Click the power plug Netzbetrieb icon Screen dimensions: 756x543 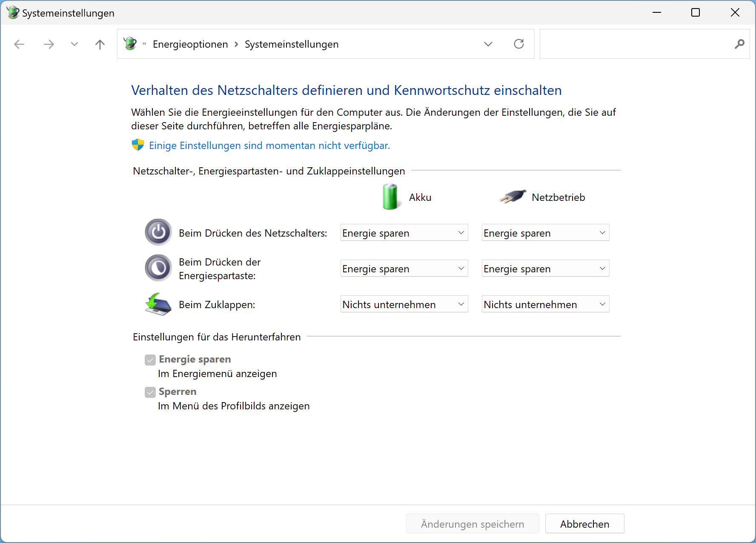(x=513, y=197)
